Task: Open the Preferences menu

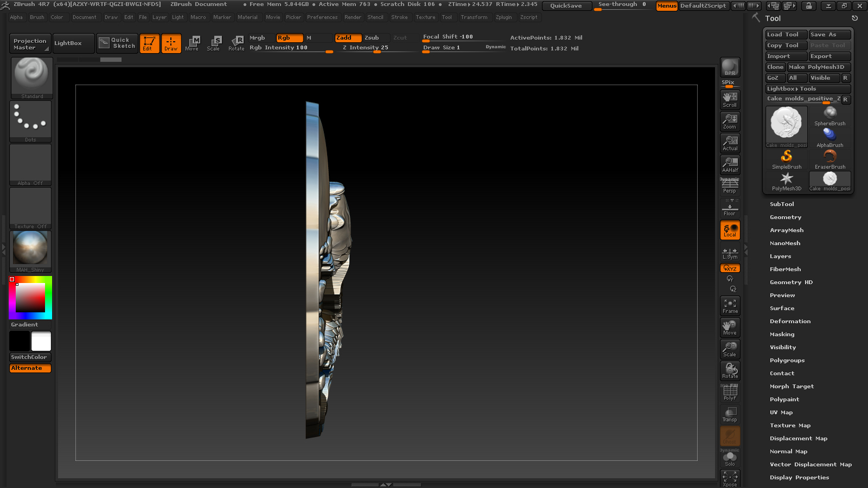Action: click(x=322, y=17)
